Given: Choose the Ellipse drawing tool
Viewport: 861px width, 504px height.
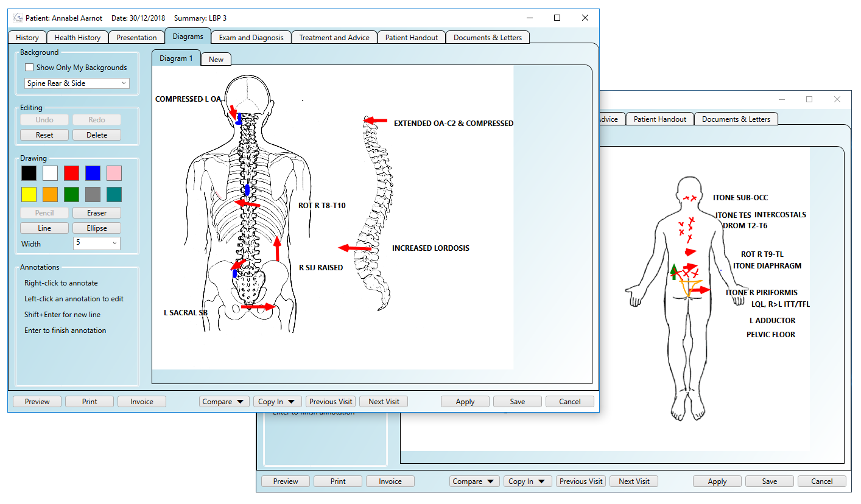Looking at the screenshot, I should coord(97,228).
